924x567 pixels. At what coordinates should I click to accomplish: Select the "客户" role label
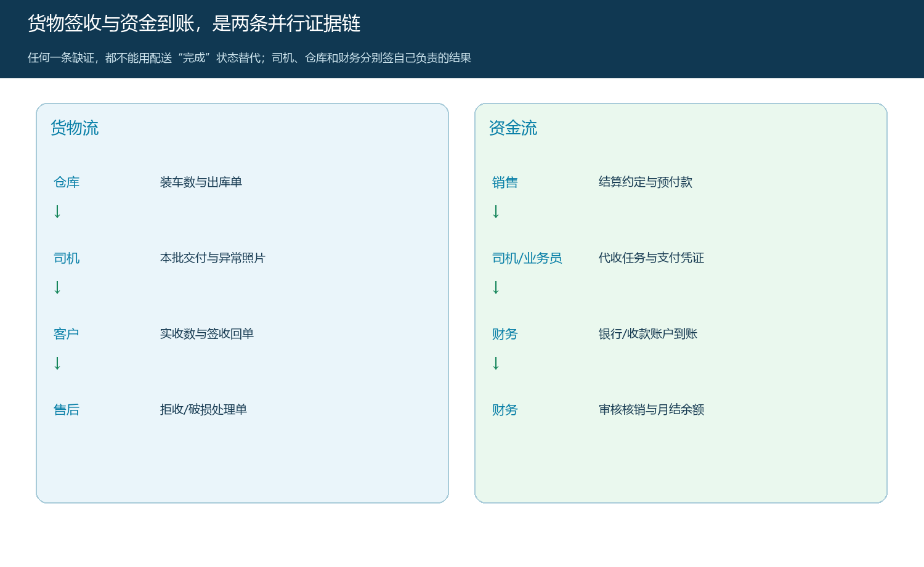pos(67,334)
